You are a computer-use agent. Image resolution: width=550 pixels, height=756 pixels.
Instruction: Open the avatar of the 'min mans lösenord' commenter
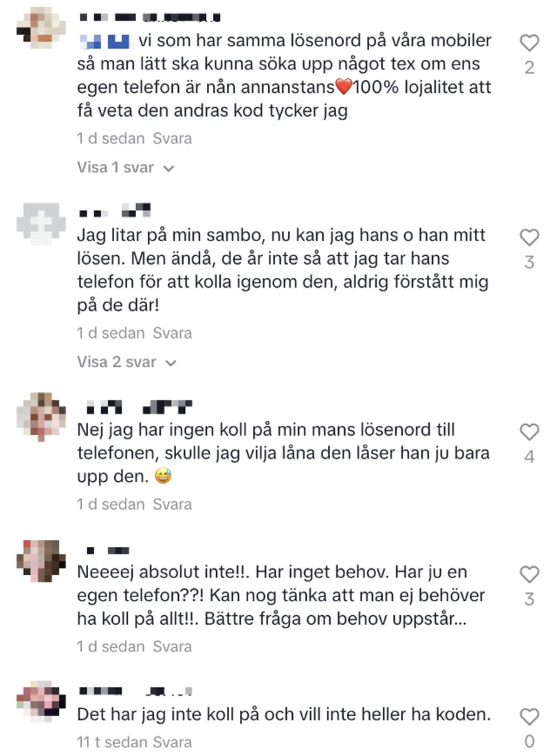pyautogui.click(x=41, y=416)
